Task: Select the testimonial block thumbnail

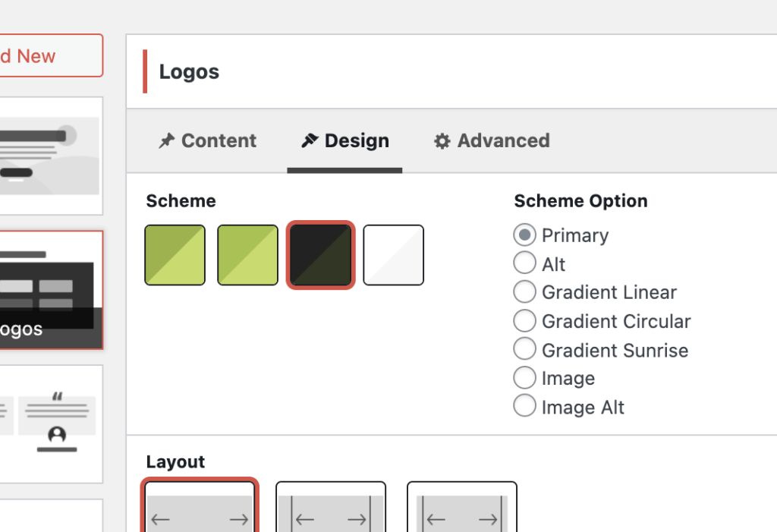Action: pyautogui.click(x=50, y=423)
